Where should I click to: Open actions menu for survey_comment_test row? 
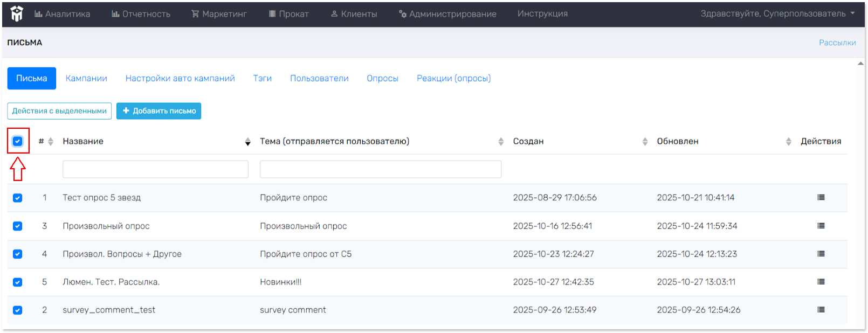821,310
